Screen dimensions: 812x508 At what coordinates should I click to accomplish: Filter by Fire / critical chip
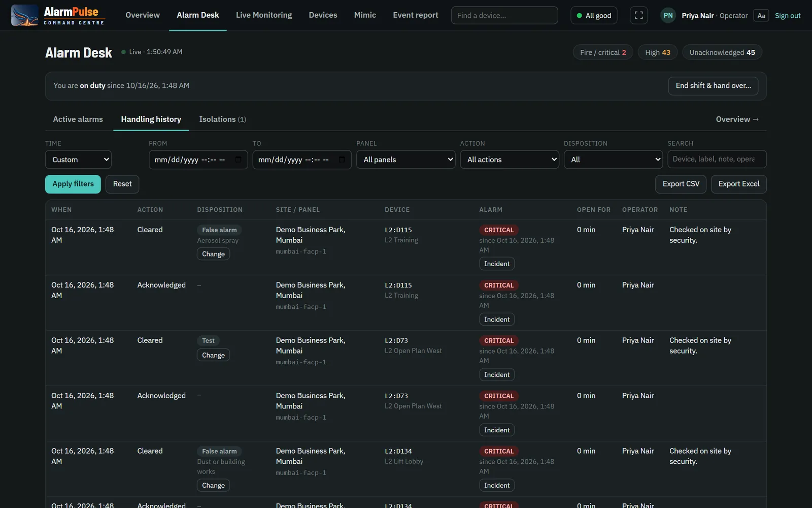(x=603, y=52)
